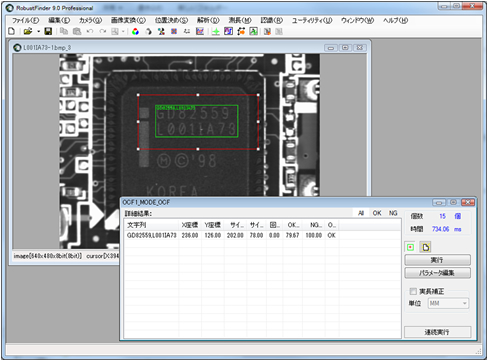Viewport: 487px width, 360px height.
Task: Open the ファイル(F) menu
Action: pyautogui.click(x=26, y=20)
